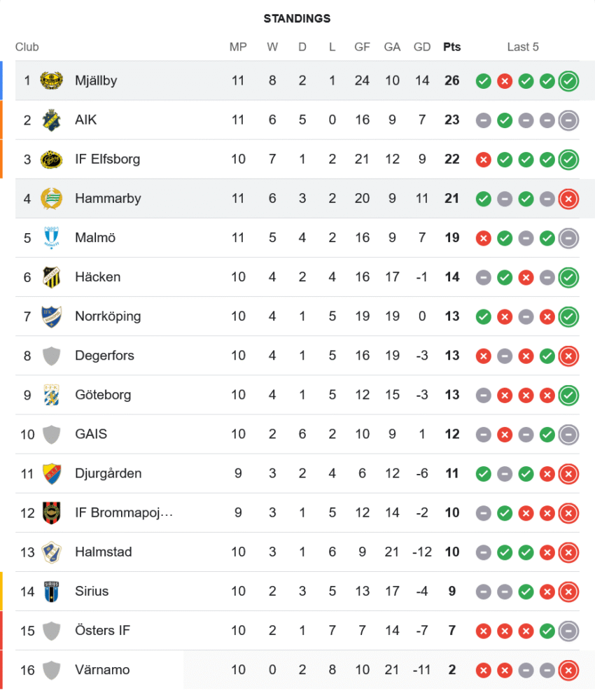
Task: Click the AIK club crest icon
Action: tap(51, 120)
